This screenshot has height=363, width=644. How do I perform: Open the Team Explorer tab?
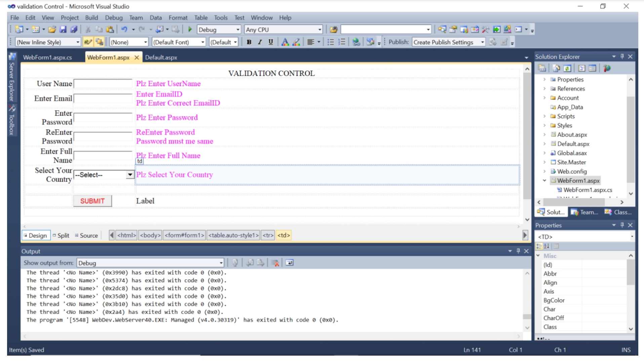(x=585, y=212)
